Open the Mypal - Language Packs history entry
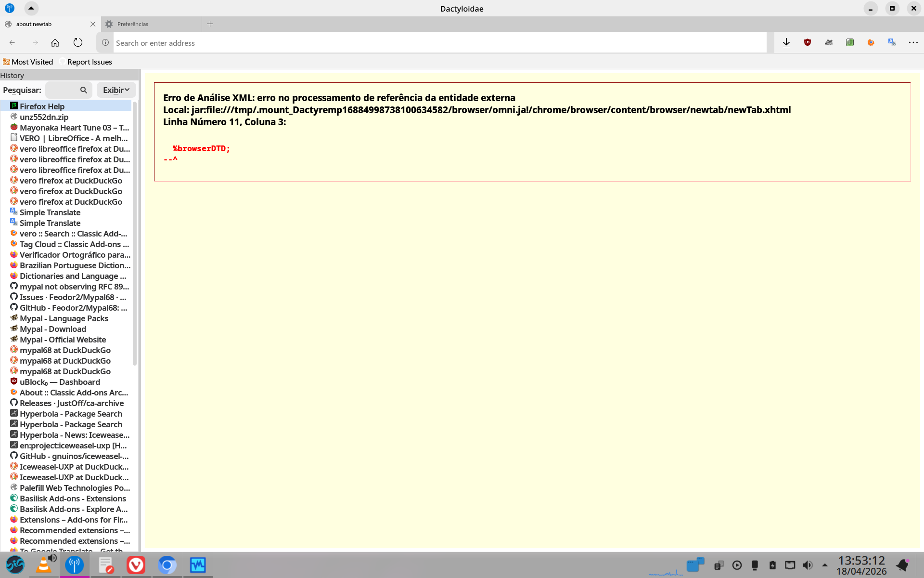The width and height of the screenshot is (924, 578). coord(64,318)
